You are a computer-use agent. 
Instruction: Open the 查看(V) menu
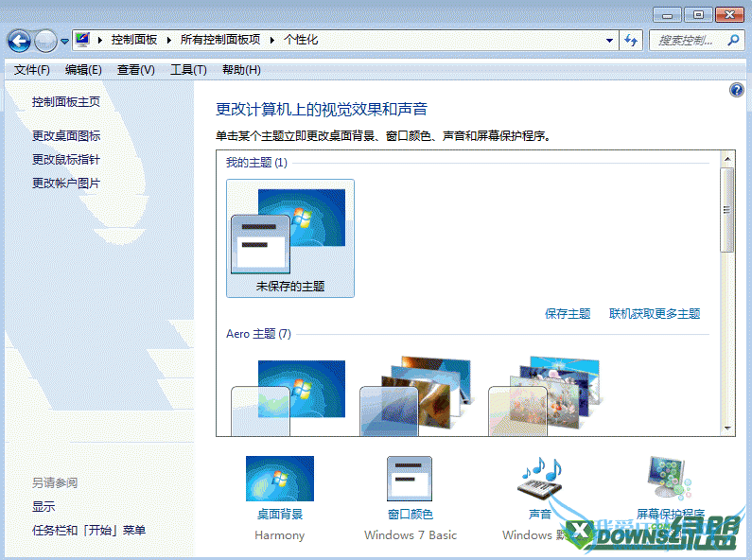[135, 70]
